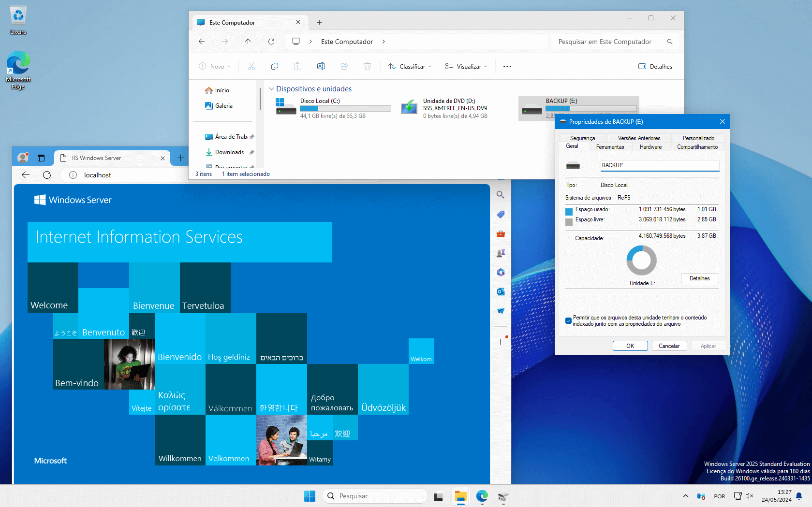Screen dimensions: 812x507
Task: Open the Visualizar view dropdown
Action: pyautogui.click(x=466, y=66)
